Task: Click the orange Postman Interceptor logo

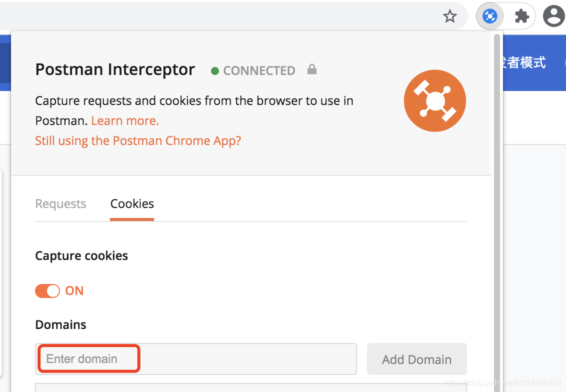Action: 434,100
